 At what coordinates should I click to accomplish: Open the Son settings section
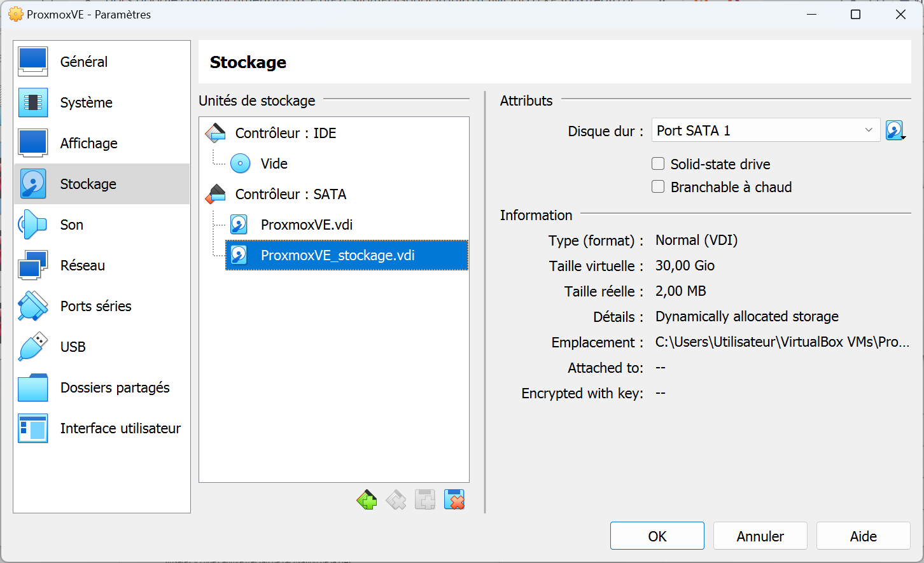(102, 225)
